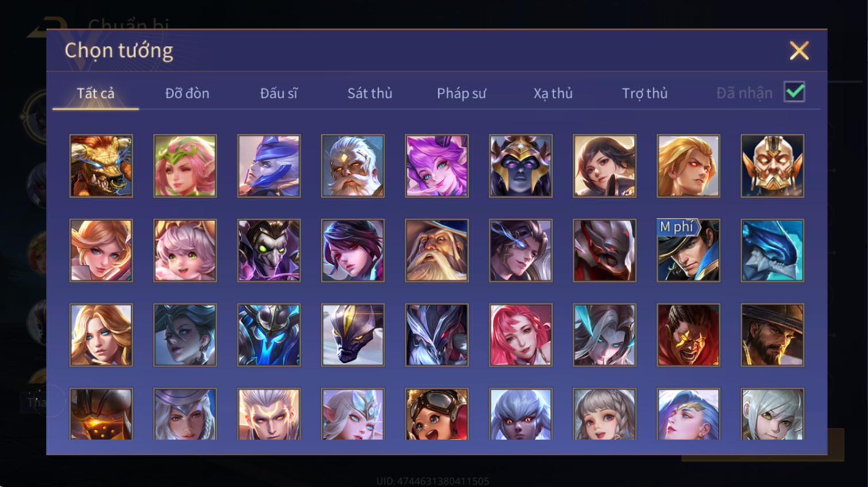
Task: Choose the purple-haired girl hero portrait
Action: 437,166
